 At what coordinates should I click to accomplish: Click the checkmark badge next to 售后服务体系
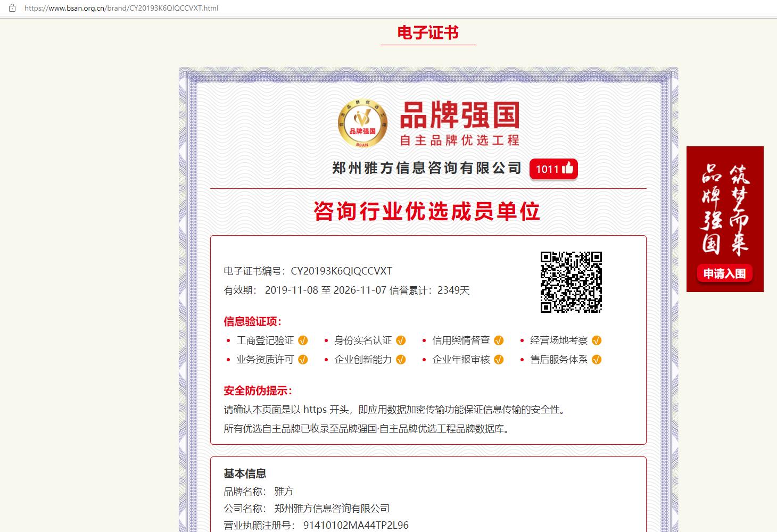click(597, 360)
